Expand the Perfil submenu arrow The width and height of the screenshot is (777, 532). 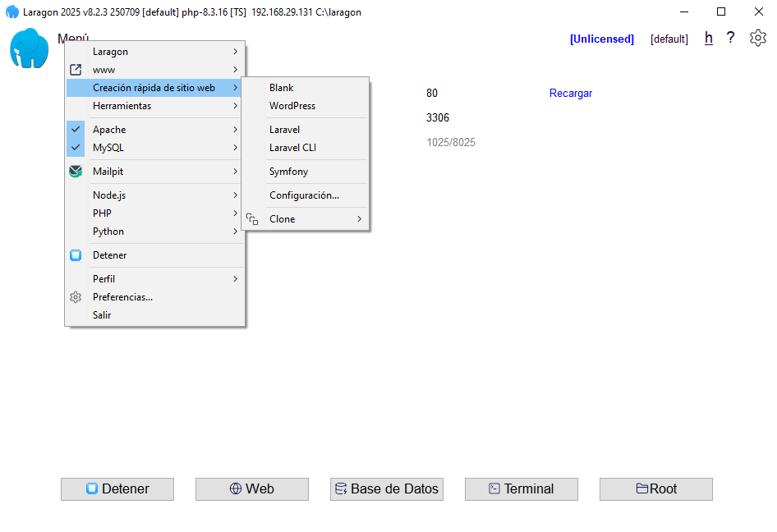(x=236, y=279)
